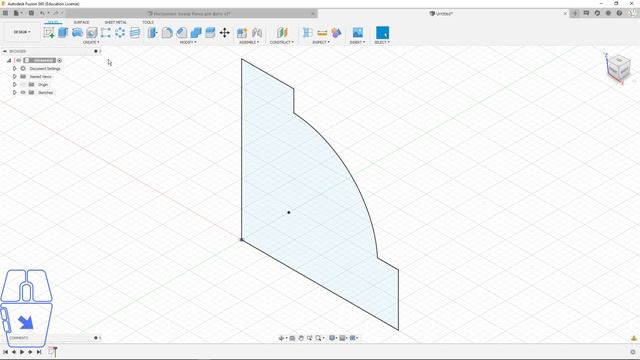
Task: Open Display Settings dropdown in navigation bar
Action: coord(333,338)
